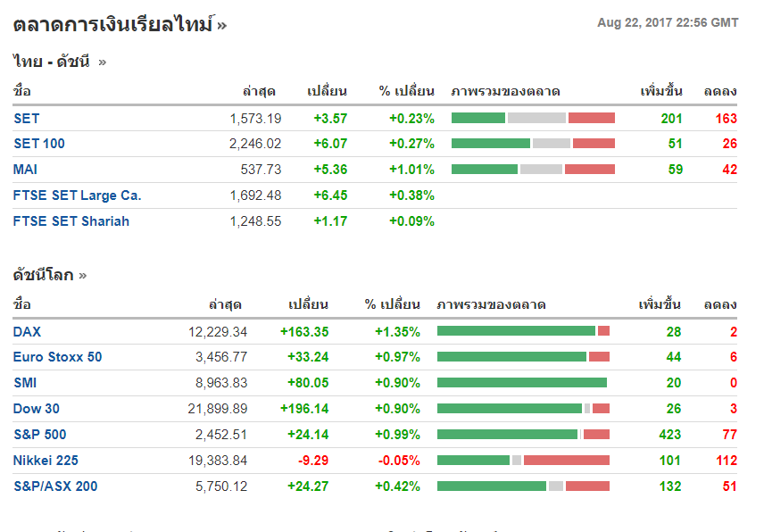This screenshot has width=764, height=532.
Task: Open the ตลาดการเงินเรียลไทม์ heading link
Action: pos(113,24)
